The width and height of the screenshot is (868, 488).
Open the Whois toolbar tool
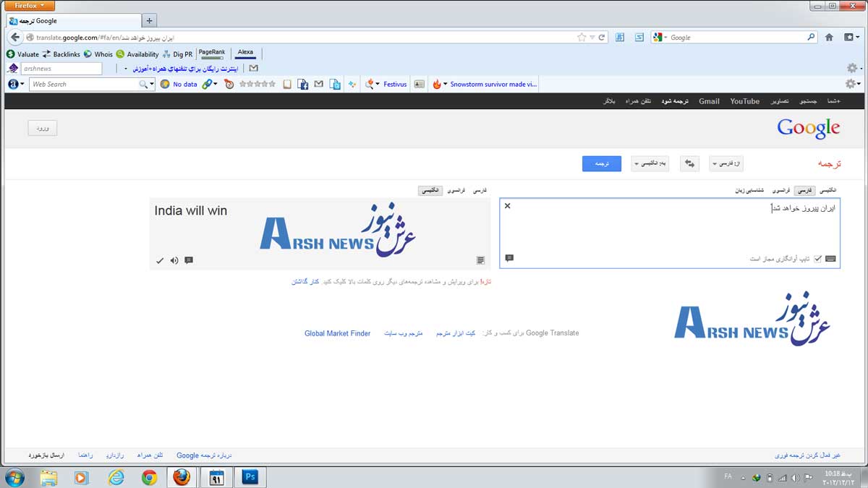[98, 54]
